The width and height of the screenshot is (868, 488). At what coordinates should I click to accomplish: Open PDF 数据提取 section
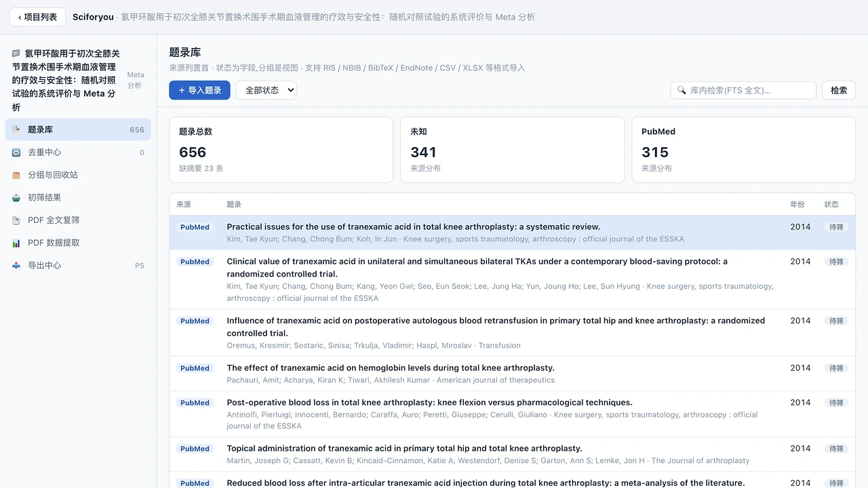click(x=78, y=243)
